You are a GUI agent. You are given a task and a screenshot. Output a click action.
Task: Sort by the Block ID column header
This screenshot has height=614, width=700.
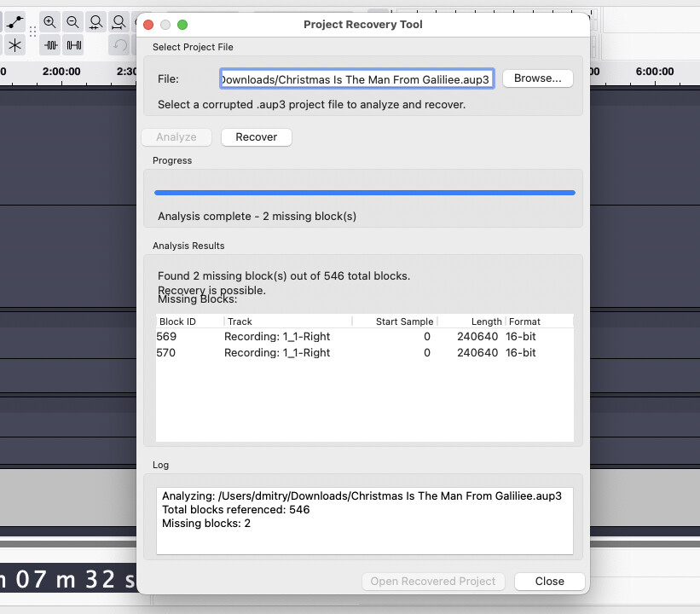189,321
